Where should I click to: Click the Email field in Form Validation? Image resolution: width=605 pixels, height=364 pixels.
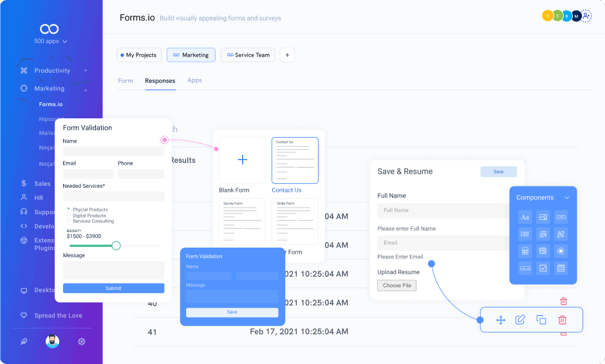coord(88,174)
